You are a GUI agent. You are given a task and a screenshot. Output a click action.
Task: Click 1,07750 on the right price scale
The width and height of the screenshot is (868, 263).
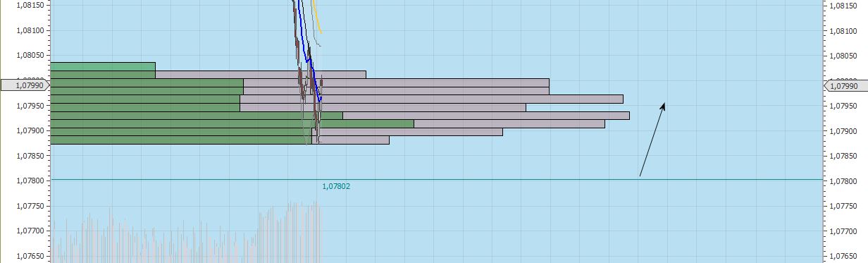(x=843, y=206)
